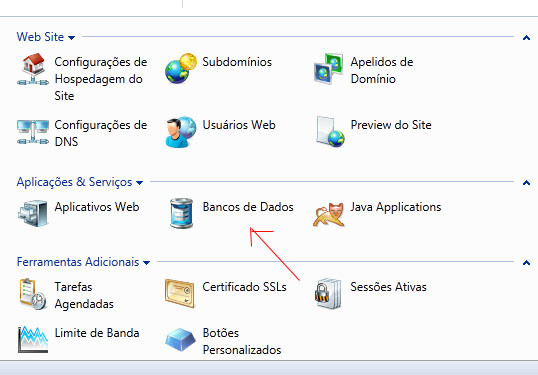Open Java Applications link
Screen dimensions: 538x375
pos(396,207)
